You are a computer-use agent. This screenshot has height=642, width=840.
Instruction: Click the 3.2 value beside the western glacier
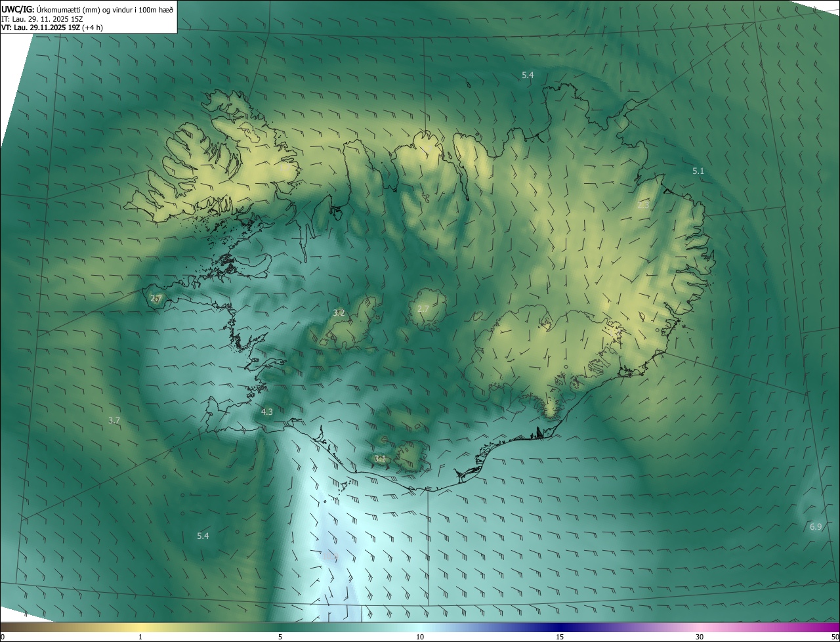coord(339,313)
